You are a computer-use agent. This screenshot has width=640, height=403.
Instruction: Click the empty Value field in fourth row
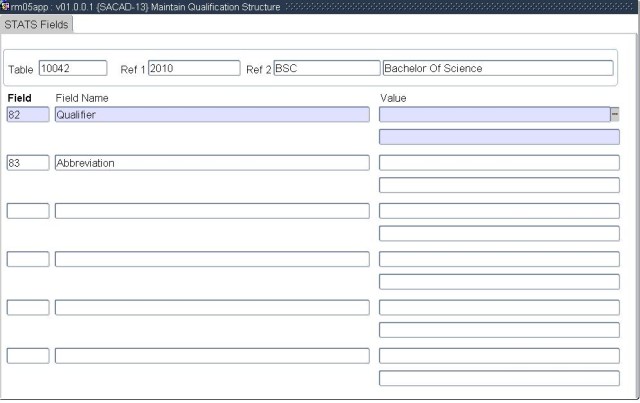click(499, 259)
